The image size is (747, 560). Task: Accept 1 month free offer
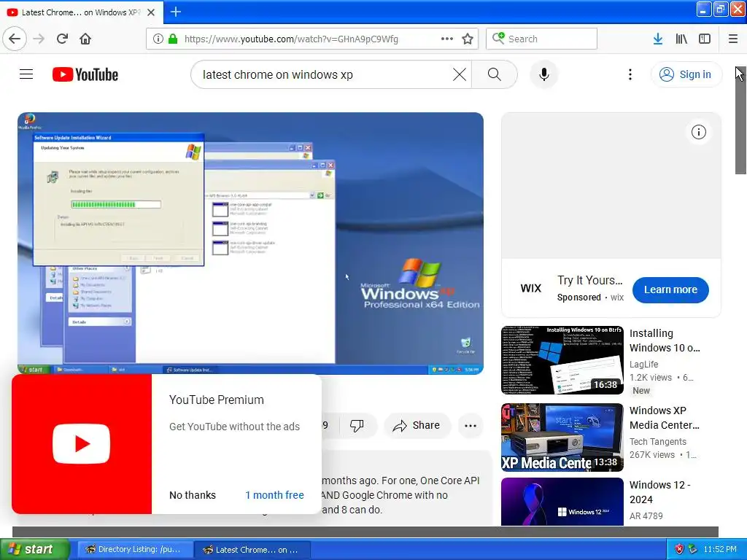pyautogui.click(x=274, y=495)
